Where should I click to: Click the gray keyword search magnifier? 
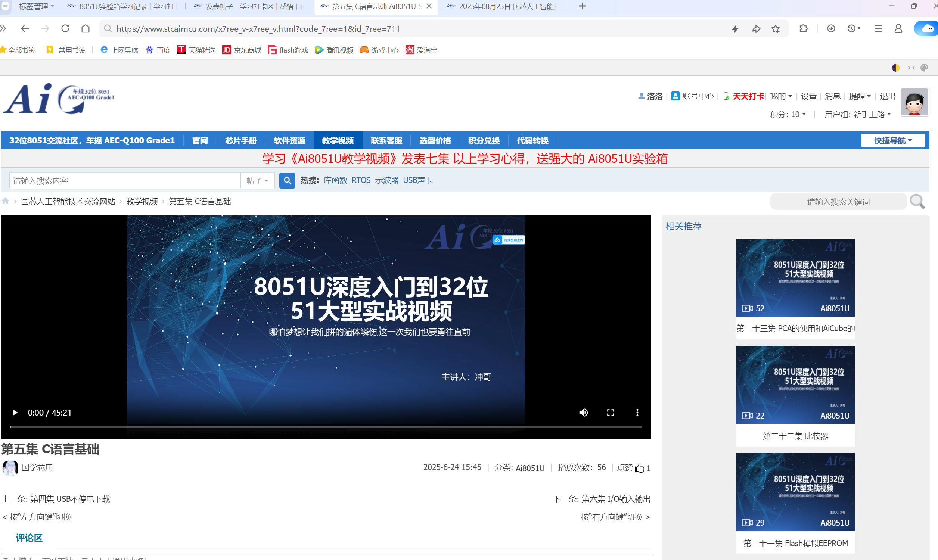click(x=917, y=202)
